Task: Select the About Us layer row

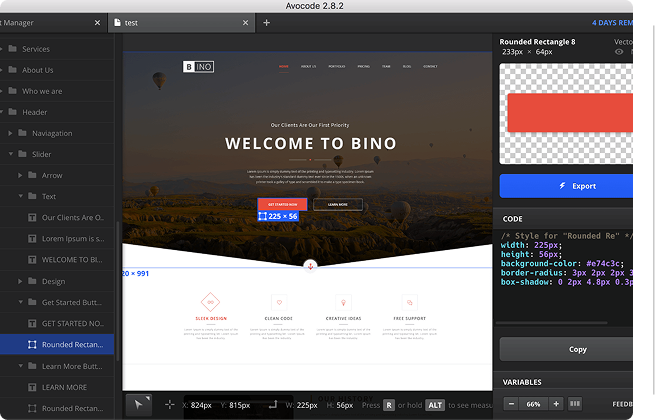Action: pyautogui.click(x=57, y=70)
